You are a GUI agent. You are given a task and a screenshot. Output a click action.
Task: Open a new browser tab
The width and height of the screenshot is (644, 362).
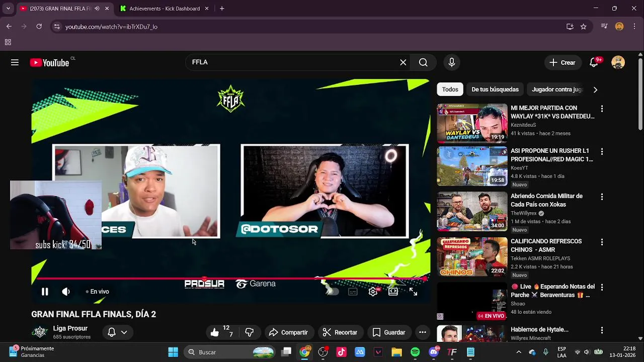coord(222,9)
